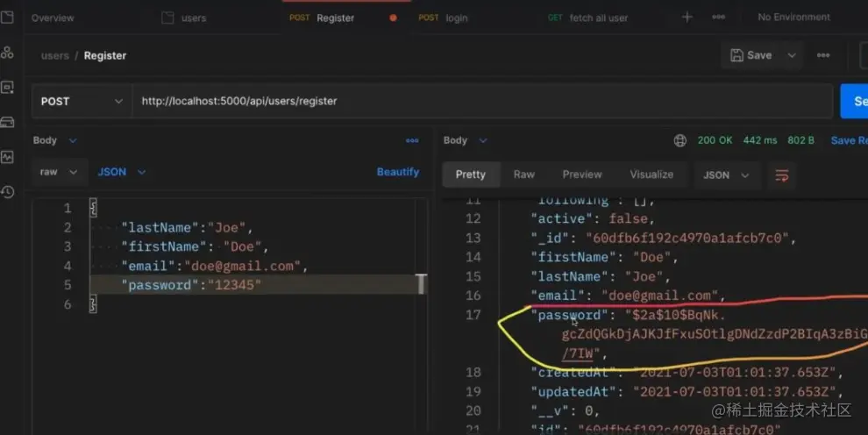868x435 pixels.
Task: Click the Beautify link
Action: click(397, 172)
